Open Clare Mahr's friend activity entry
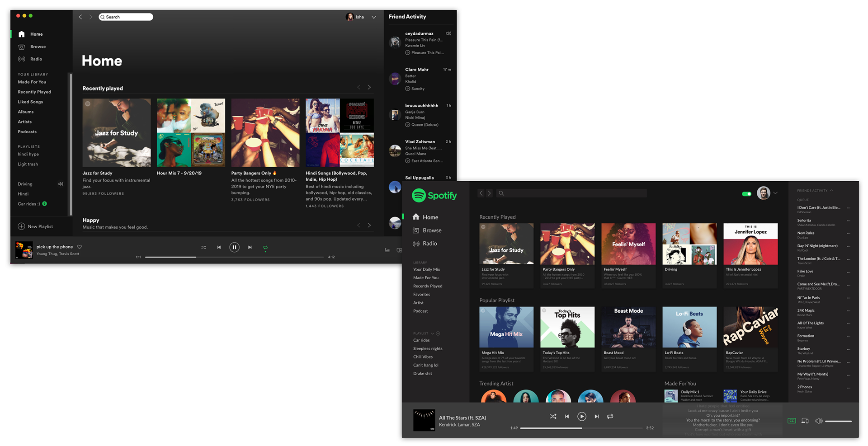The width and height of the screenshot is (868, 446). coord(420,79)
